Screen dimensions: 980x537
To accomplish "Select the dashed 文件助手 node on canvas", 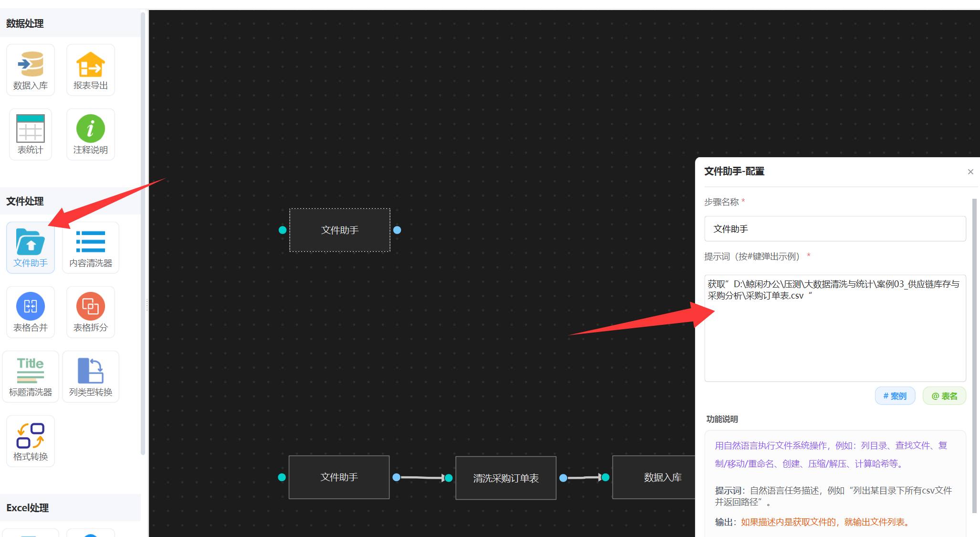I will 340,230.
